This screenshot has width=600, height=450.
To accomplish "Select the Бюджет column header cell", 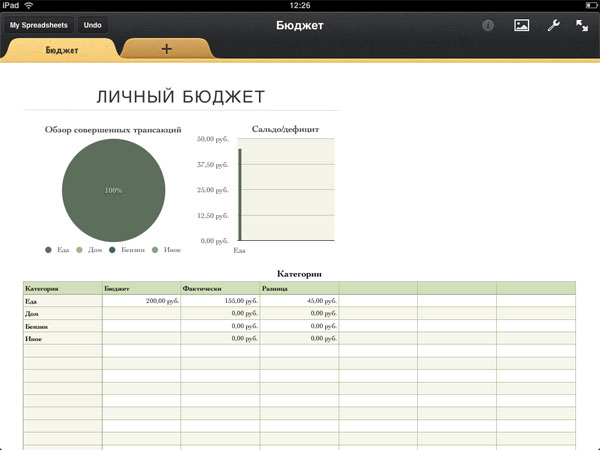I will point(142,289).
